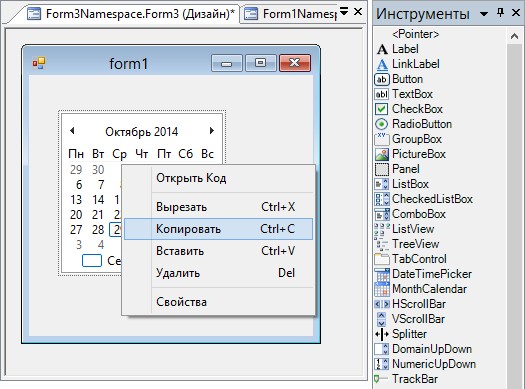Select the GroupBox control icon

(x=382, y=139)
